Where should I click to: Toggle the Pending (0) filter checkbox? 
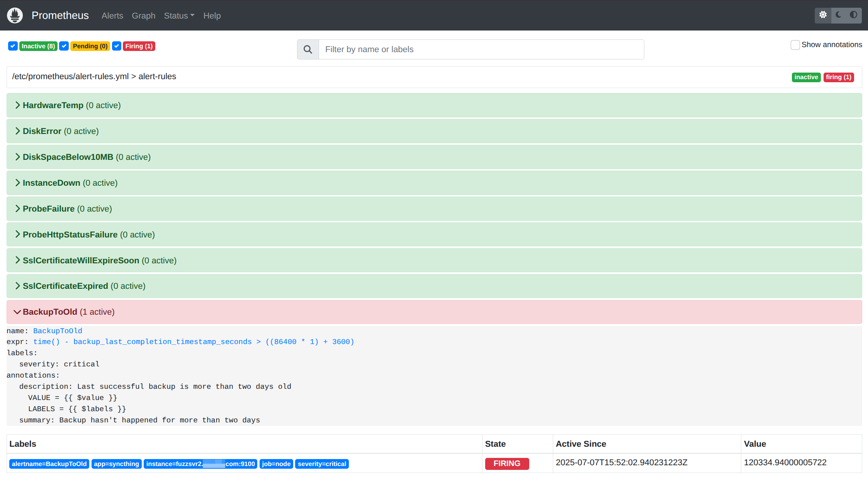(64, 46)
